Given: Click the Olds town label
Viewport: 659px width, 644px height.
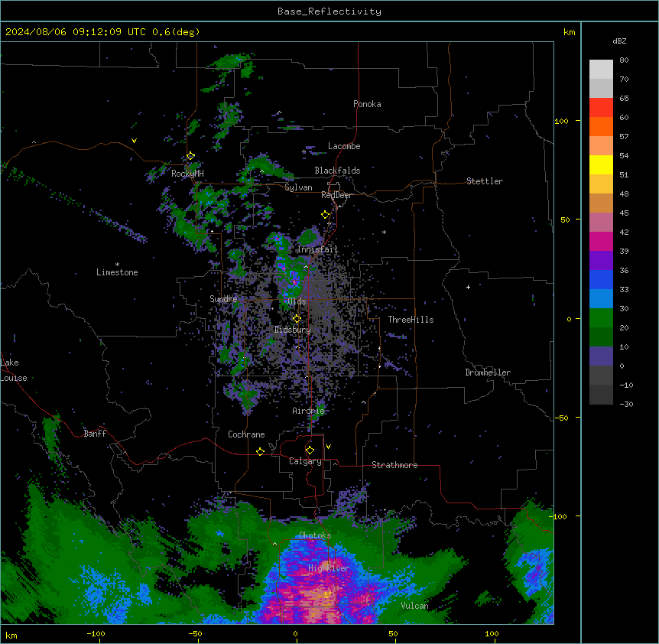Looking at the screenshot, I should (297, 301).
